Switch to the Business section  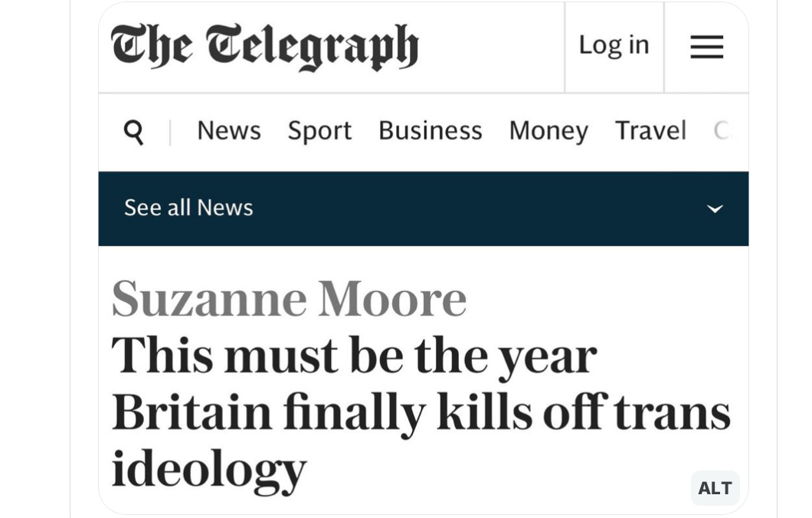point(430,131)
